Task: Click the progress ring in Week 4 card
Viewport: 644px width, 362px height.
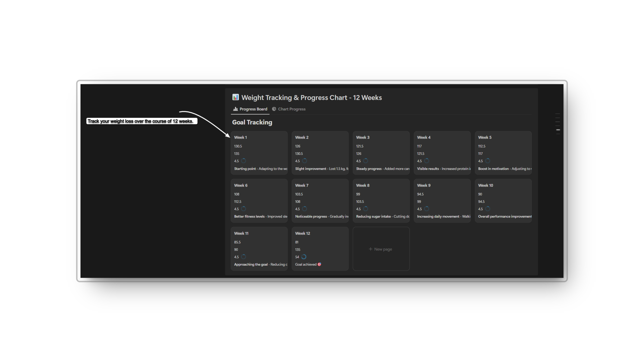Action: 426,161
